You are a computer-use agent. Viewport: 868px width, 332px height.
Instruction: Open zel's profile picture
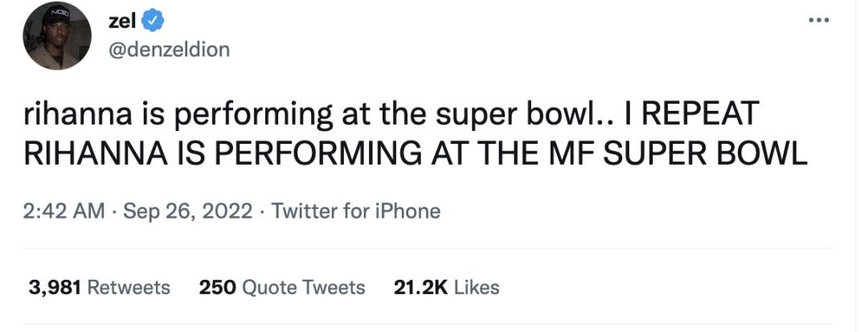57,35
